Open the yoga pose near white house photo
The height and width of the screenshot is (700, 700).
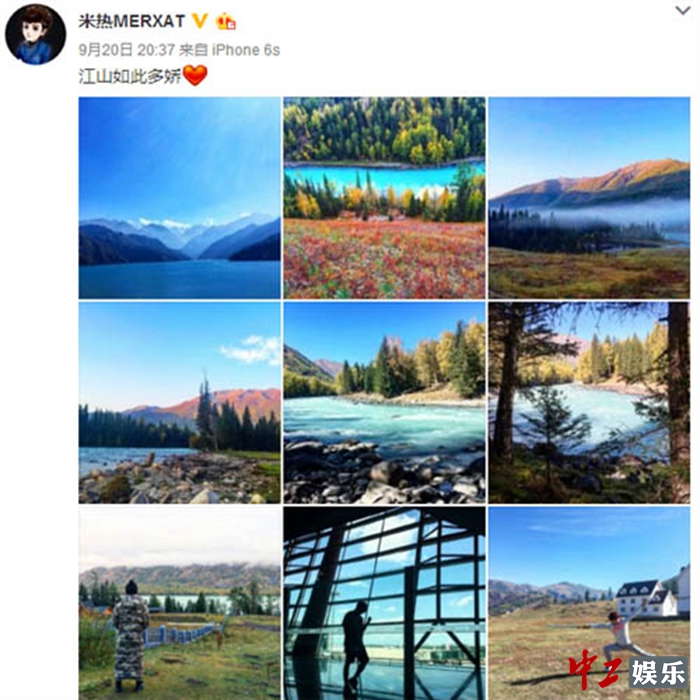coord(589,604)
